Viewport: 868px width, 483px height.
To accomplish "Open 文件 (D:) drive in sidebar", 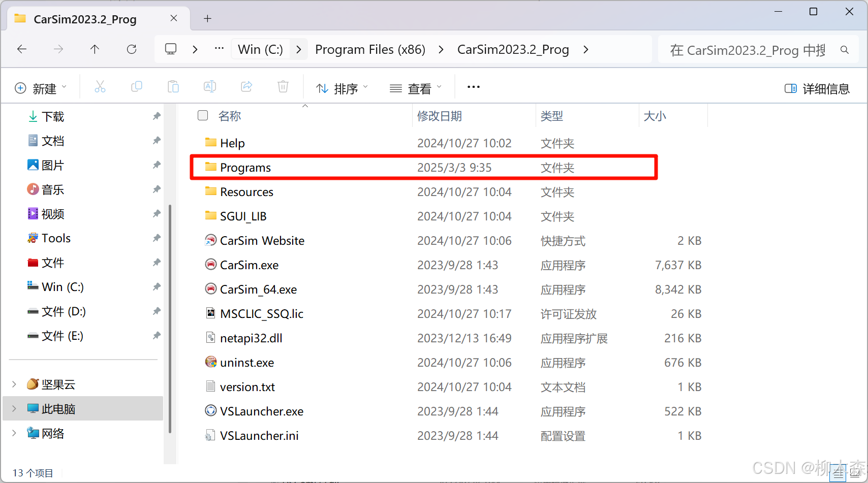I will pyautogui.click(x=56, y=311).
